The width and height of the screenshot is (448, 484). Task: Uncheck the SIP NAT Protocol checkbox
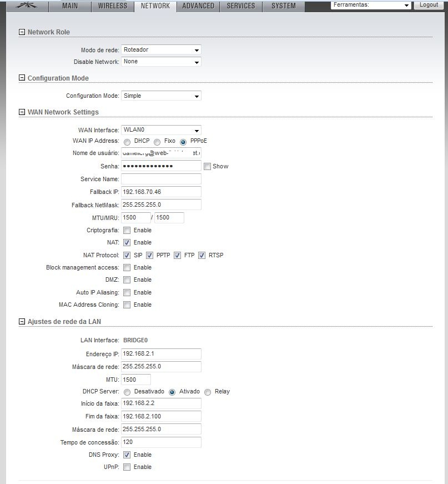tap(127, 256)
